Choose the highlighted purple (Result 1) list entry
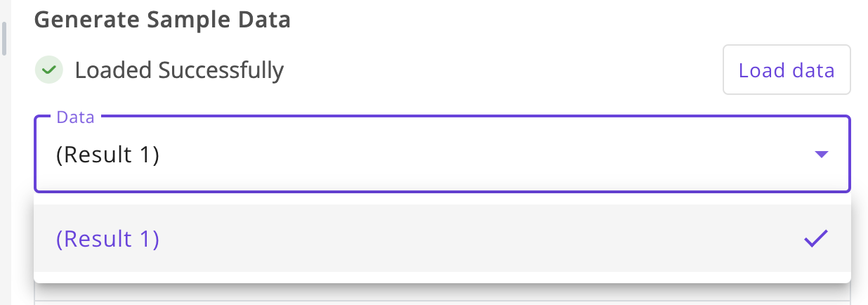The image size is (868, 305). pyautogui.click(x=107, y=239)
